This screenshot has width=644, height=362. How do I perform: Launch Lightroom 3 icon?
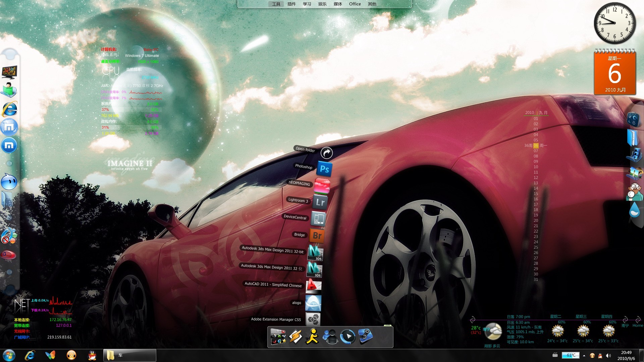pos(320,202)
